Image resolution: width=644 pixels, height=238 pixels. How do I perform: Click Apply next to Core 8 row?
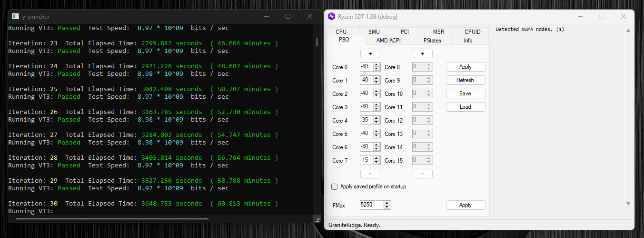click(x=466, y=67)
